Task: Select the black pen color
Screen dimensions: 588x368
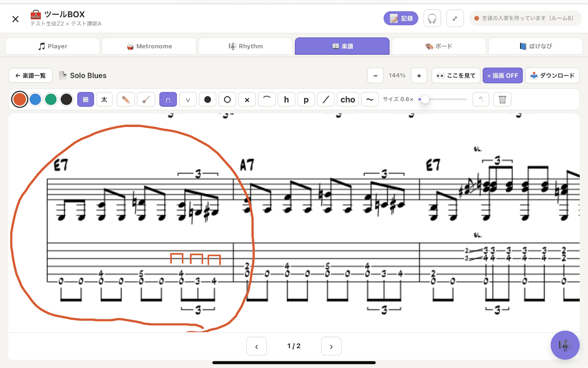Action: click(67, 99)
